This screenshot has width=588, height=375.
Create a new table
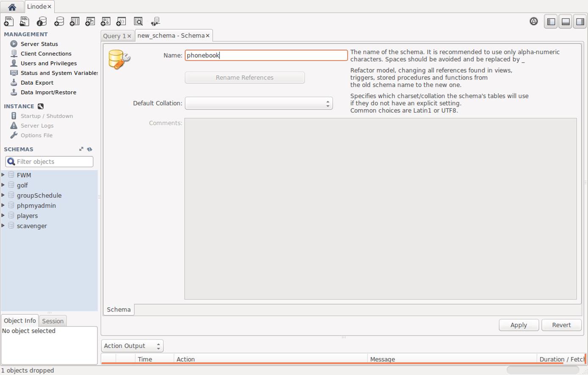(x=75, y=21)
